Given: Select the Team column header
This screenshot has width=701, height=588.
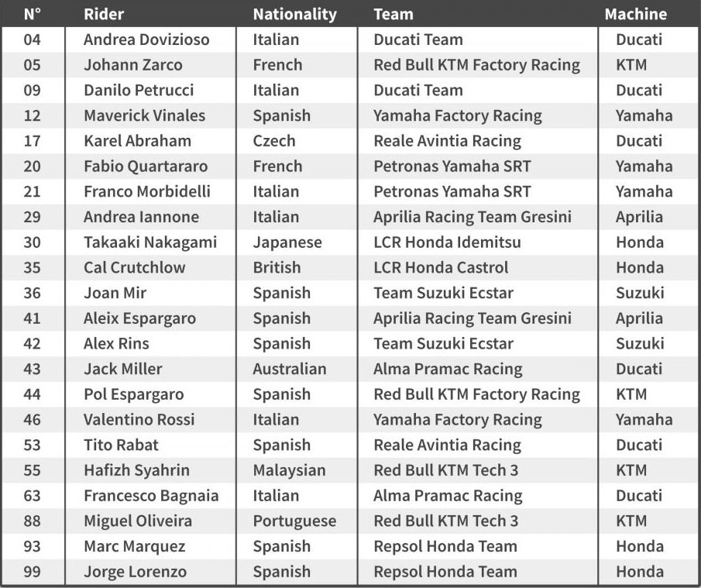Looking at the screenshot, I should tap(393, 14).
